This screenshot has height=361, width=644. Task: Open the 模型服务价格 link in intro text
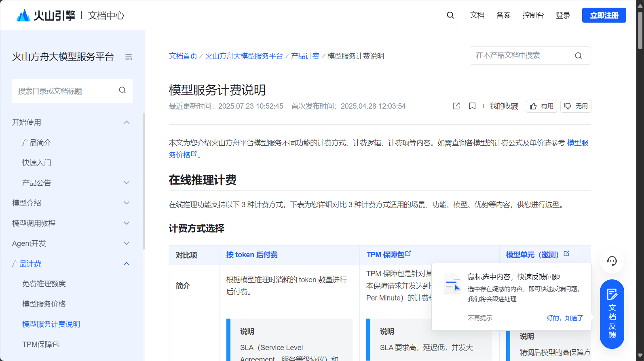click(578, 143)
